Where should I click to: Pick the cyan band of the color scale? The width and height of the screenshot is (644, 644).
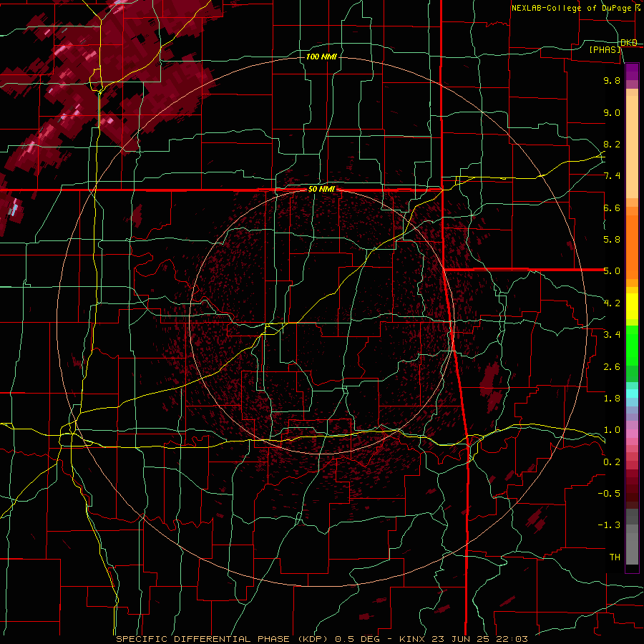coord(632,393)
